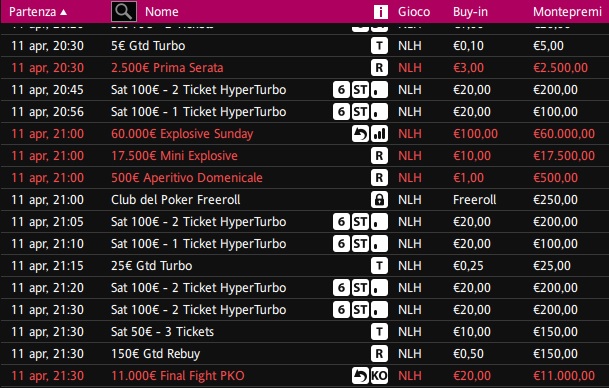609x388 pixels.
Task: Click the ST icon on 20:56 HyperTurbo satellite
Action: pos(360,112)
